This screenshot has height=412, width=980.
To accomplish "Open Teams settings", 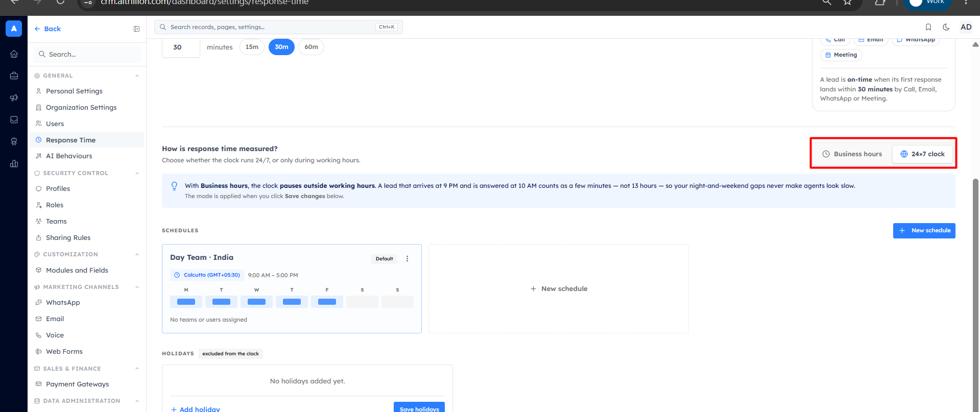I will (x=87, y=222).
